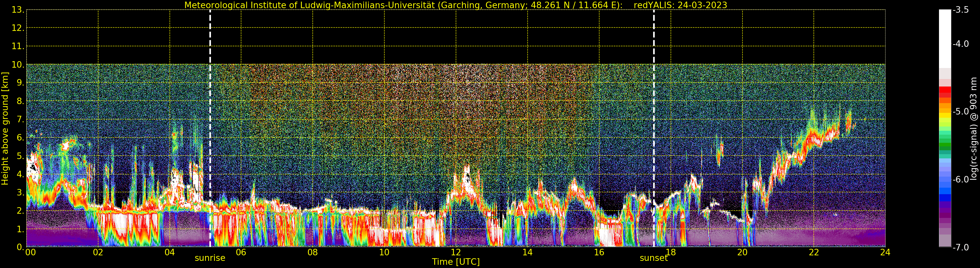Click the 'log(rc-signal) @ 903 nm' colorbar label
This screenshot has height=268, width=980.
coord(973,128)
